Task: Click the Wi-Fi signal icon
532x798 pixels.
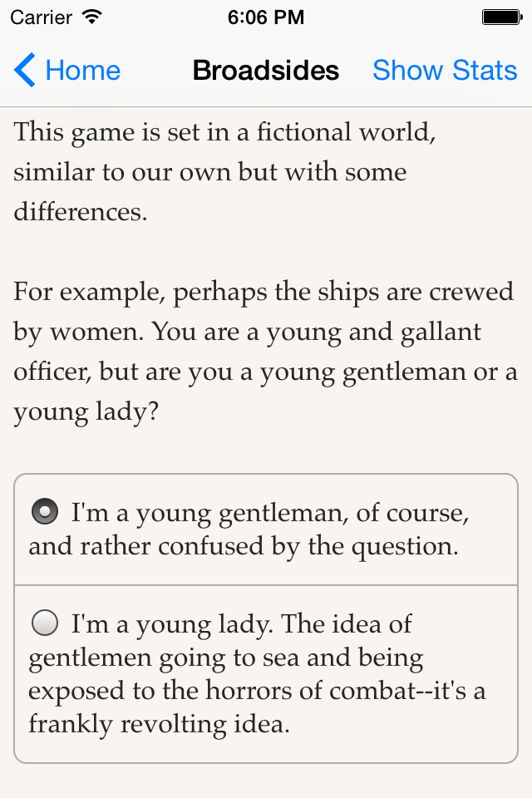Action: click(x=92, y=17)
